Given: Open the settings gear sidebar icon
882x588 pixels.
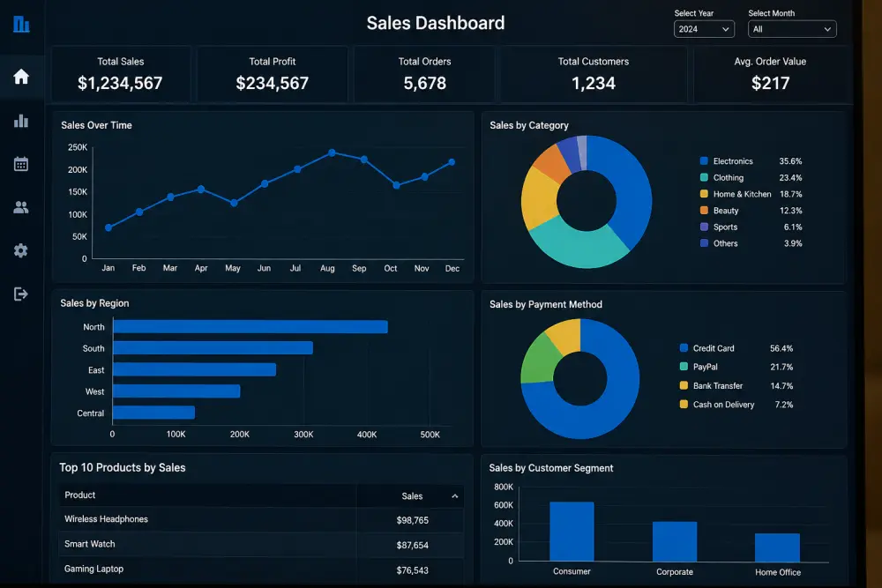Looking at the screenshot, I should pyautogui.click(x=21, y=250).
